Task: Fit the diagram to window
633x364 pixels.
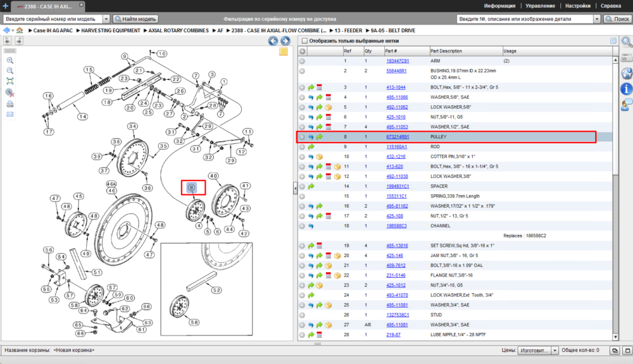Action: point(10,81)
